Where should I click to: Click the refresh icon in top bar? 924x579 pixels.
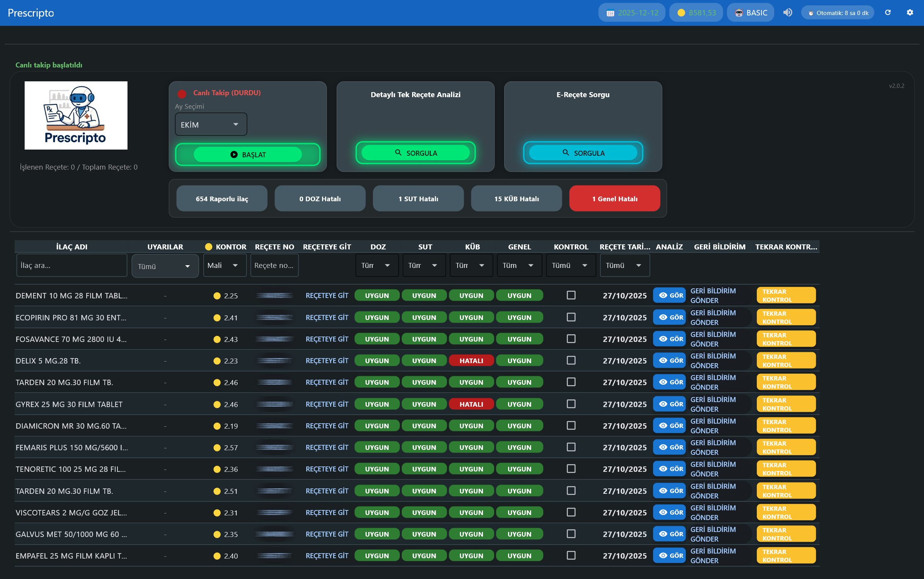click(888, 13)
